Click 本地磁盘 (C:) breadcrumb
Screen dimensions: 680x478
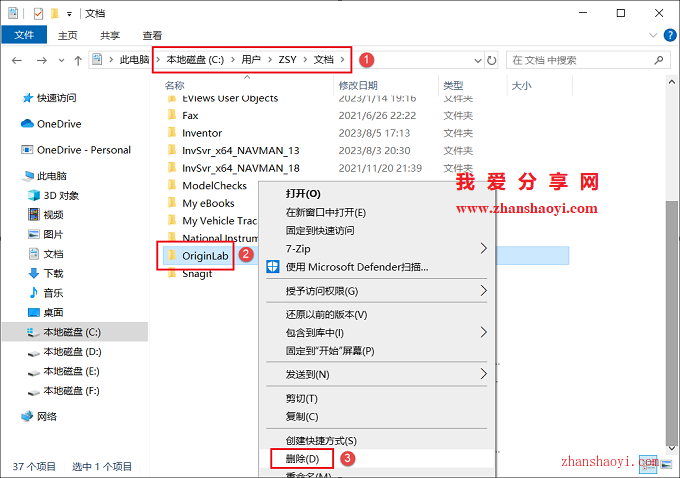195,60
